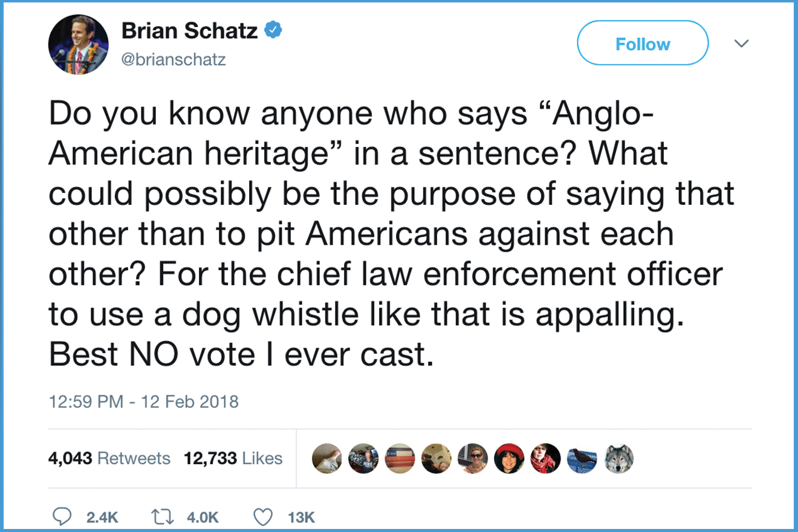Expand more actions via the down arrow
This screenshot has width=798, height=532.
742,43
